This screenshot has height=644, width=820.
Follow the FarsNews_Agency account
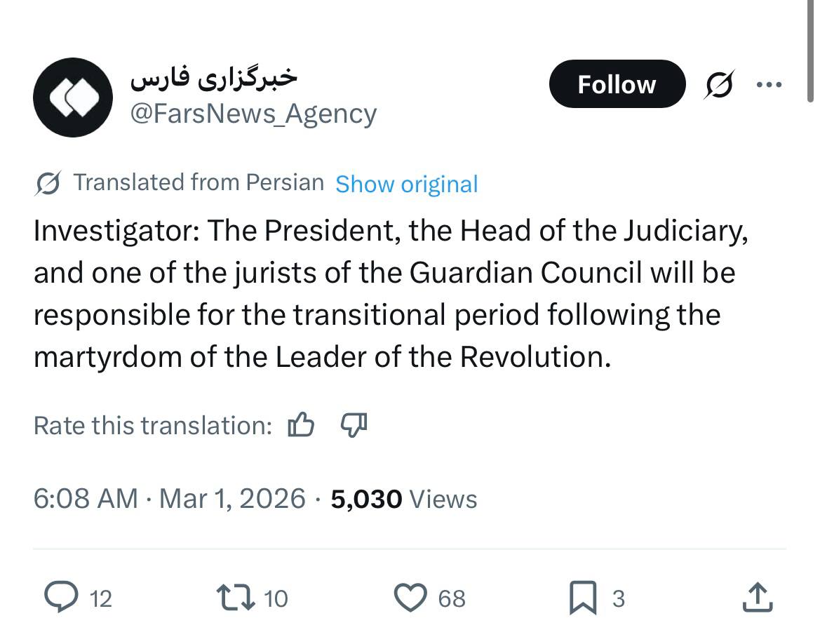(x=617, y=85)
